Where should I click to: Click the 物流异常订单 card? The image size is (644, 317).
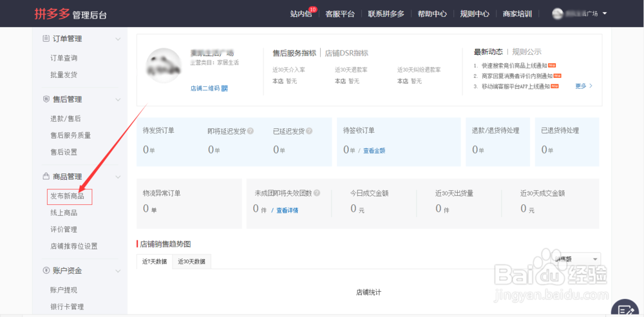click(189, 204)
